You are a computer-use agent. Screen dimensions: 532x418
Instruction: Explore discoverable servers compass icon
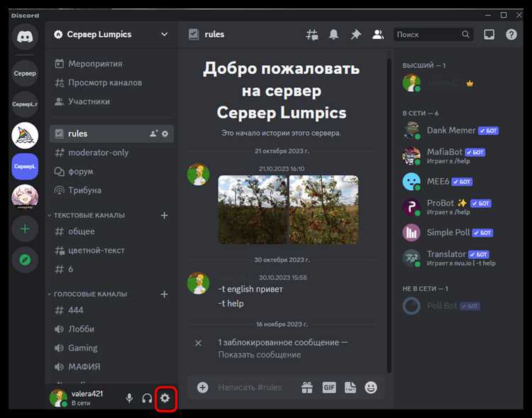click(x=25, y=260)
